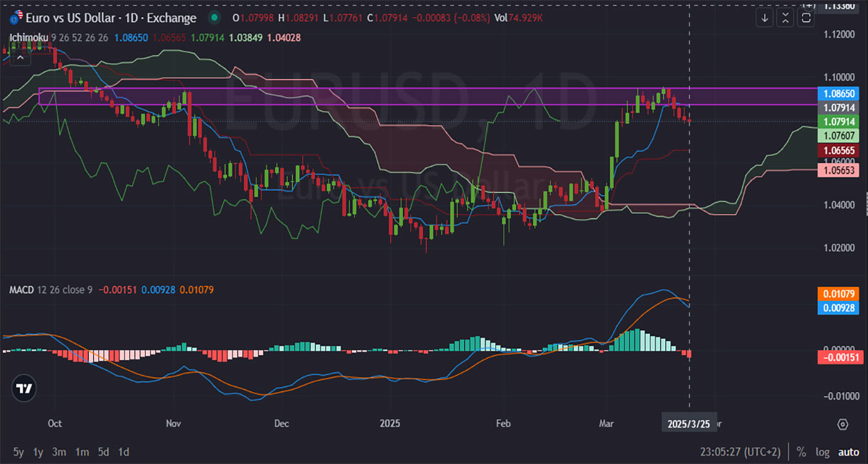This screenshot has width=868, height=464.
Task: Select the 1d time range
Action: point(124,452)
